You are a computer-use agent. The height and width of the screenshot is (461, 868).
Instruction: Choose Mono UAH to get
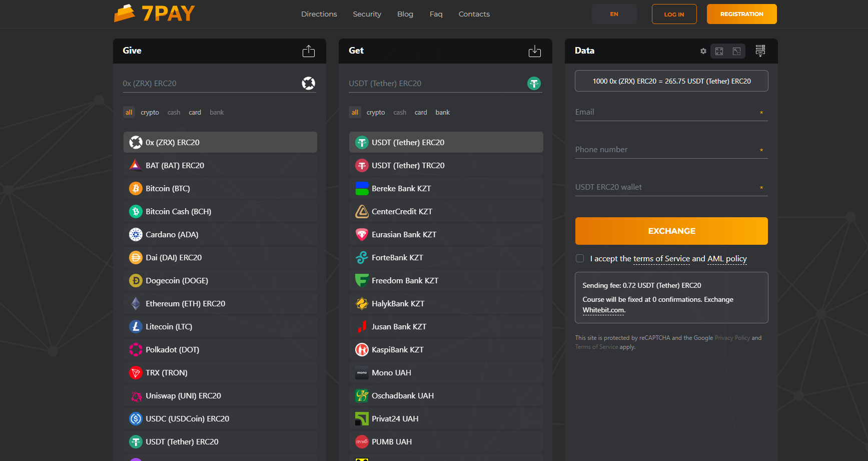[446, 372]
